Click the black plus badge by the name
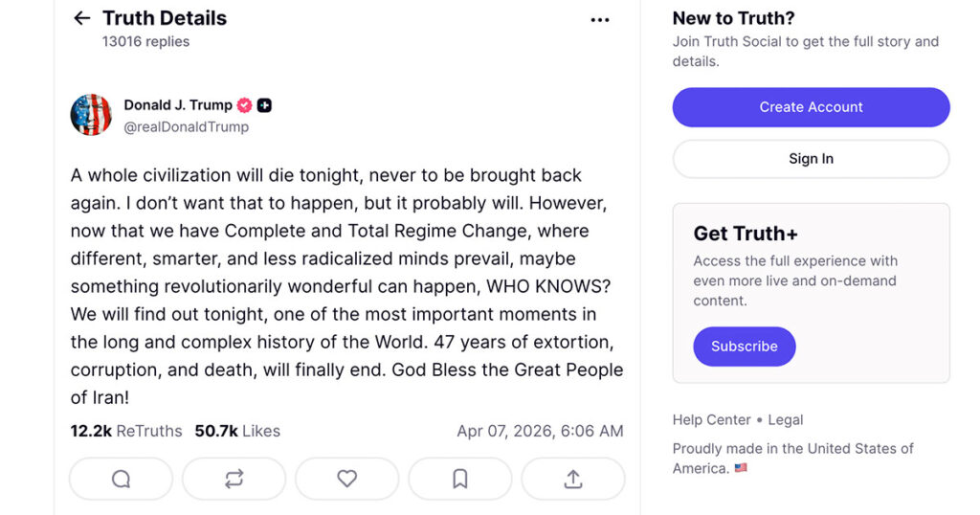This screenshot has width=980, height=515. [x=264, y=105]
